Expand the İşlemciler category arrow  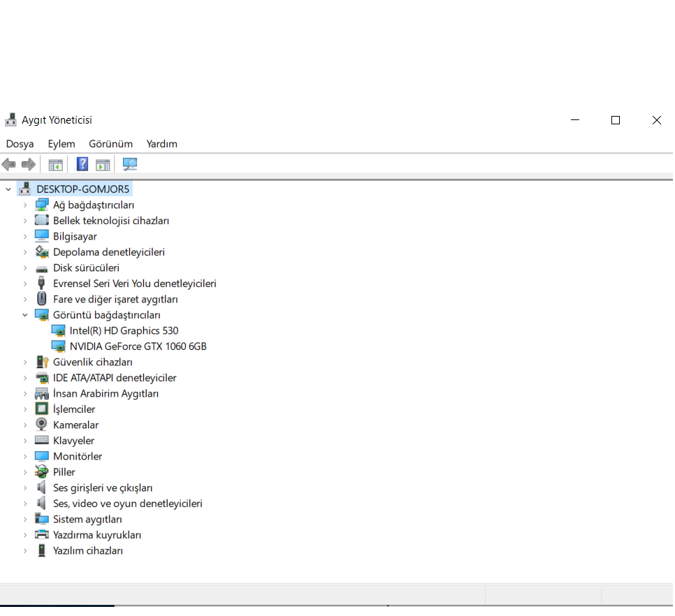click(x=25, y=409)
